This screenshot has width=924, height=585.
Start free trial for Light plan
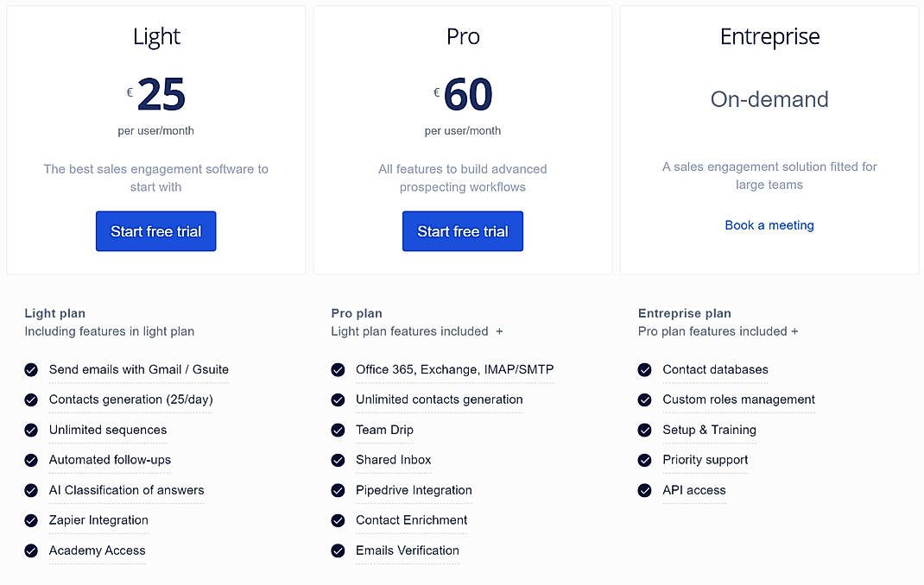[x=155, y=231]
